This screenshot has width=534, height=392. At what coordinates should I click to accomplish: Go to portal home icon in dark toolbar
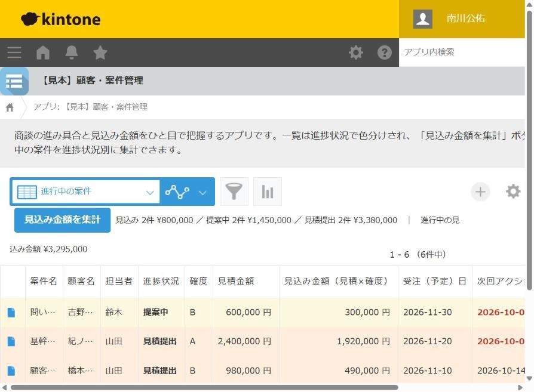43,53
